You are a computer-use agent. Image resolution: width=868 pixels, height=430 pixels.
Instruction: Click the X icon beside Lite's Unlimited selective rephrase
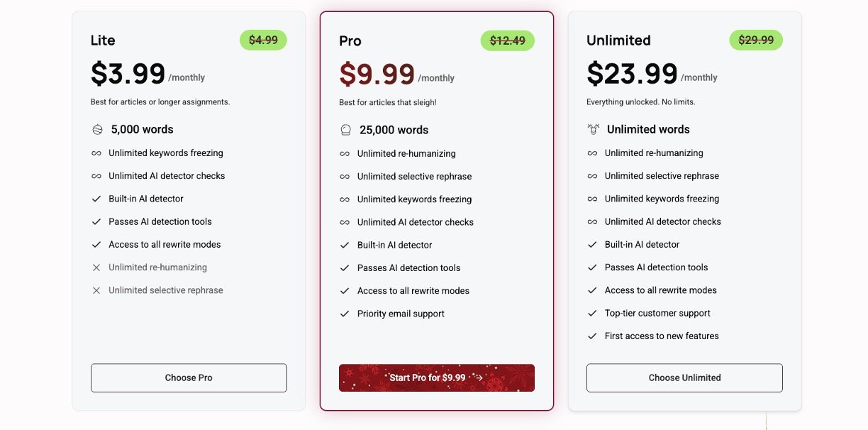(96, 290)
